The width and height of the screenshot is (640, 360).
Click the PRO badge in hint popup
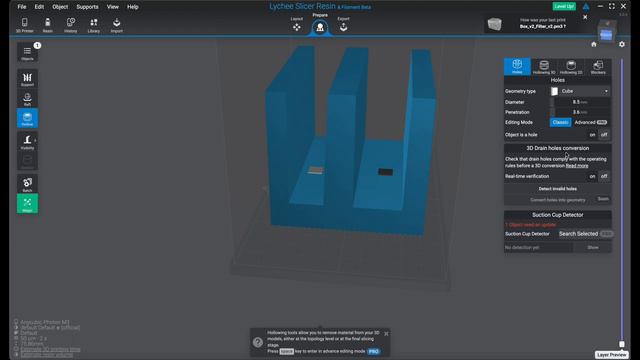click(373, 351)
